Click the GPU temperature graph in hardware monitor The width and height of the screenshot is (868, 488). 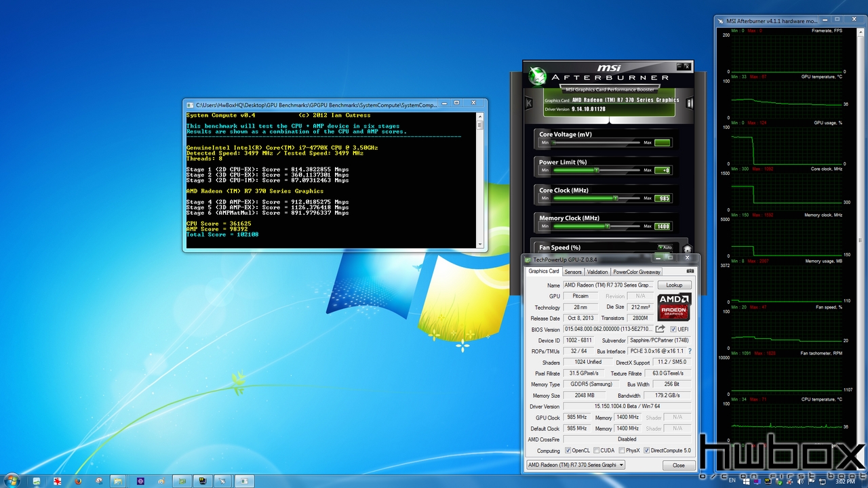coord(787,101)
